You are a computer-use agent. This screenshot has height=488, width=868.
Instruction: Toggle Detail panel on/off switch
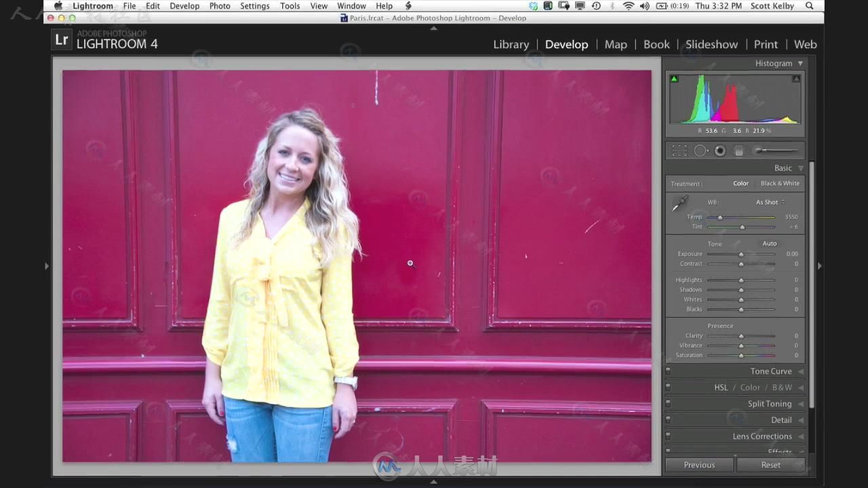pyautogui.click(x=668, y=420)
